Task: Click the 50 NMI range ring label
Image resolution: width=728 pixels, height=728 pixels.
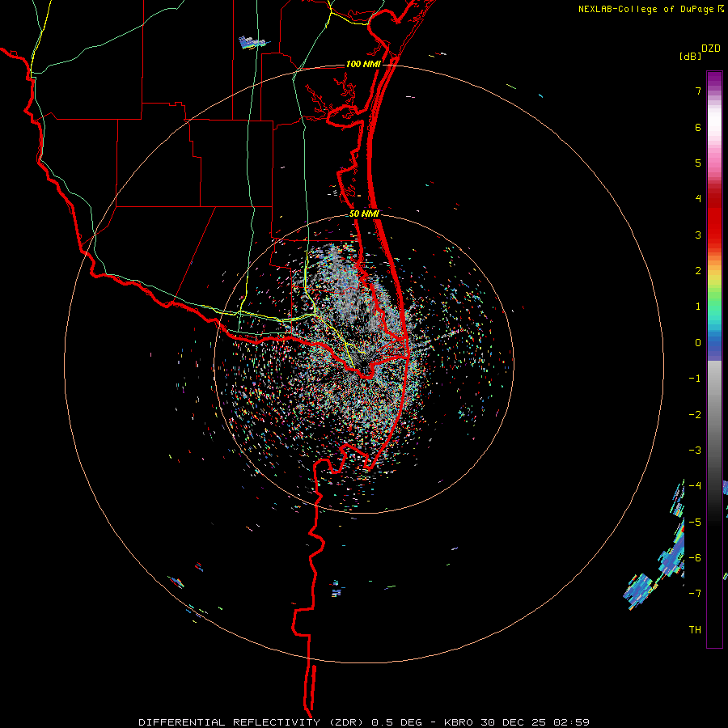Action: tap(364, 214)
